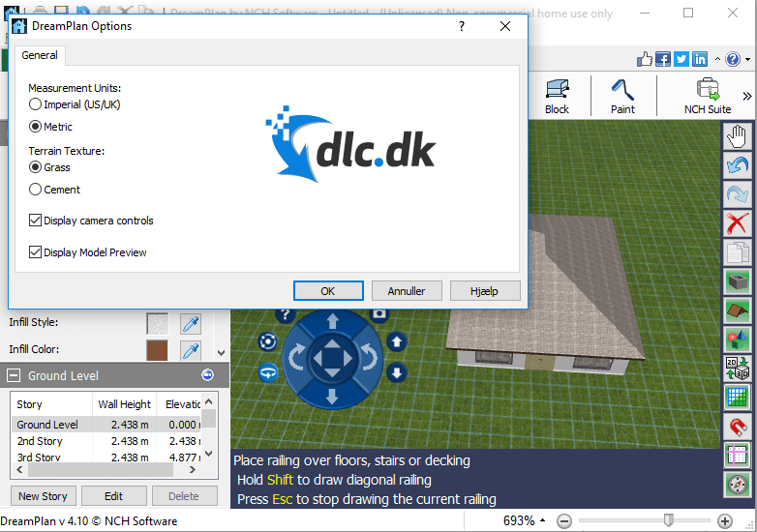The image size is (757, 532).
Task: Click down chevron beside Infill Color
Action: click(x=221, y=353)
